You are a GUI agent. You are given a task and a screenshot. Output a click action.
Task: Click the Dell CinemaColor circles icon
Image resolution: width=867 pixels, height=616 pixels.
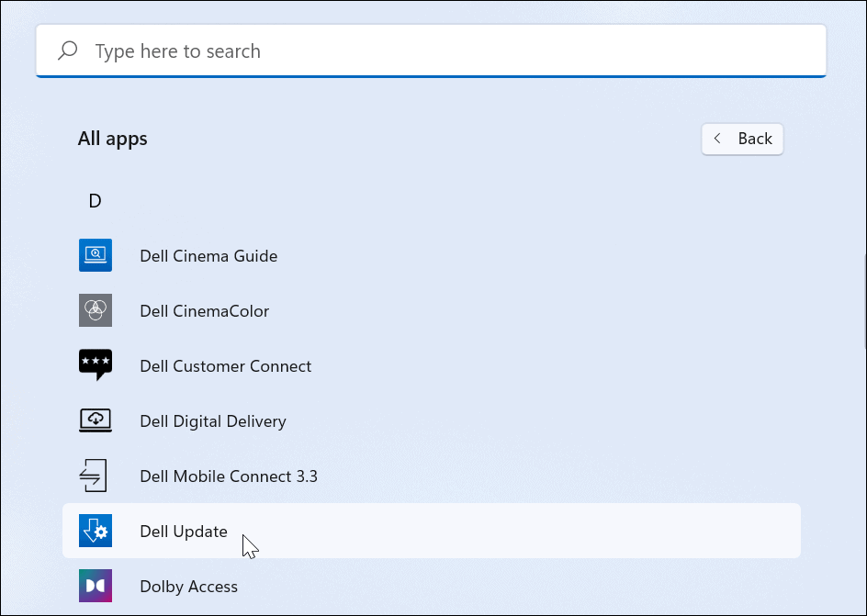pos(96,310)
